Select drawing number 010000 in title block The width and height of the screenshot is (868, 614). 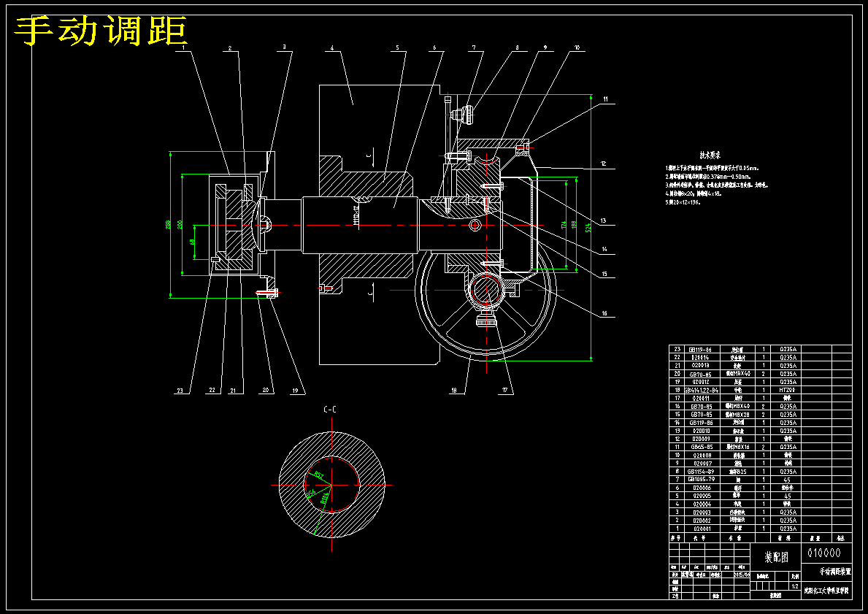823,553
